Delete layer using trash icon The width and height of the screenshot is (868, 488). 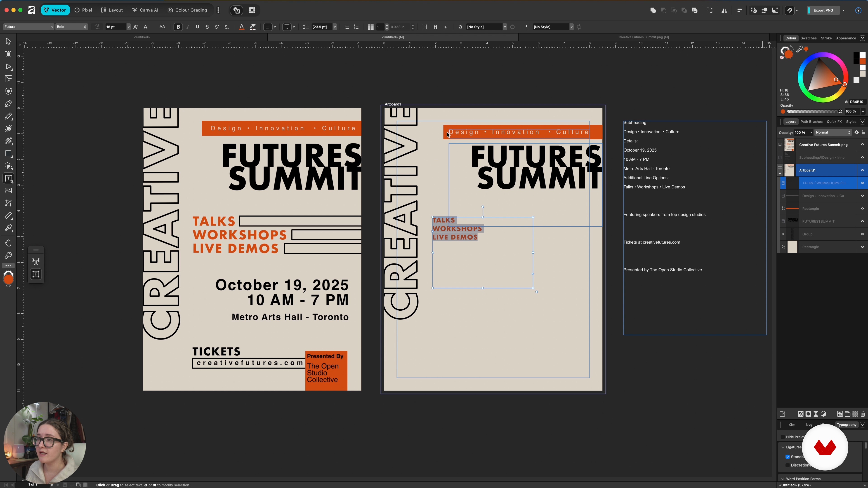(x=863, y=414)
